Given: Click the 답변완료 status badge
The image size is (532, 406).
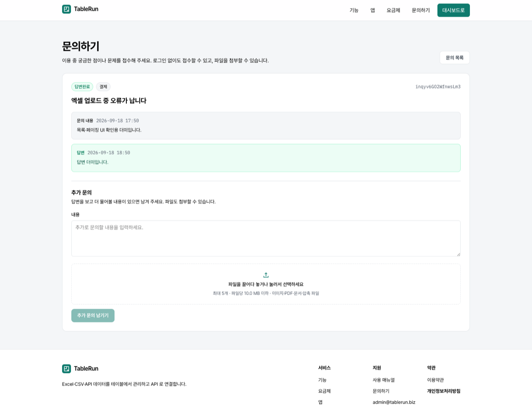Looking at the screenshot, I should click(82, 87).
